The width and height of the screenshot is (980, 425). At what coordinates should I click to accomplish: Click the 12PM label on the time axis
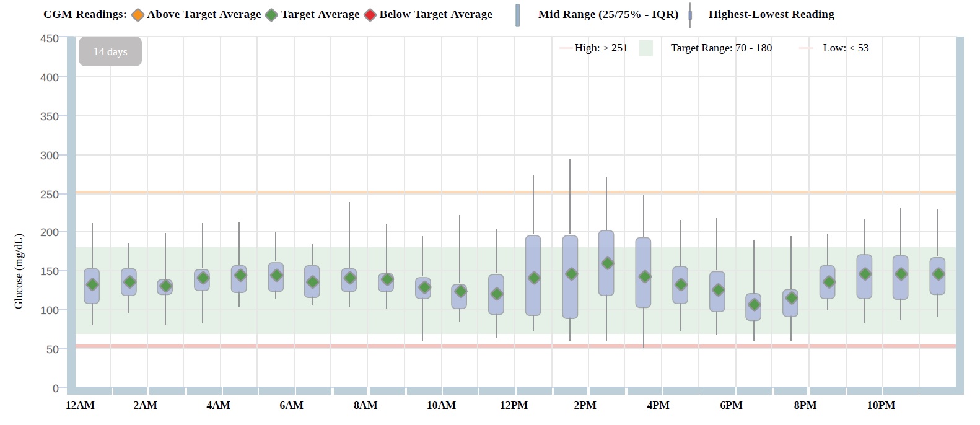[x=514, y=405]
